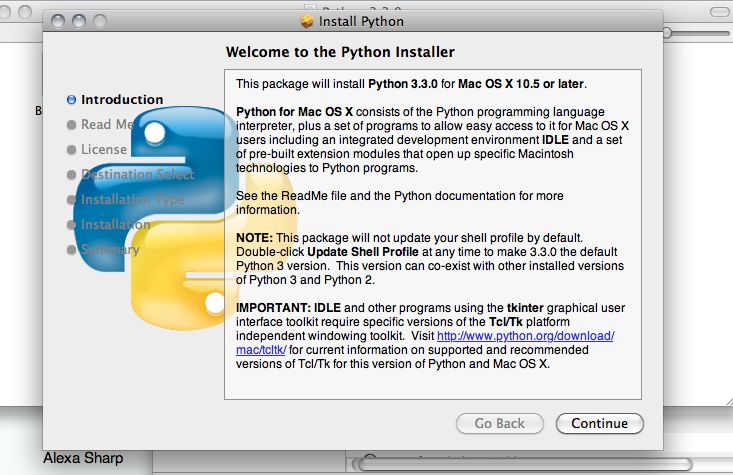Click the toolbar pill button of background window
Screen dimensions: 733x475
(719, 12)
